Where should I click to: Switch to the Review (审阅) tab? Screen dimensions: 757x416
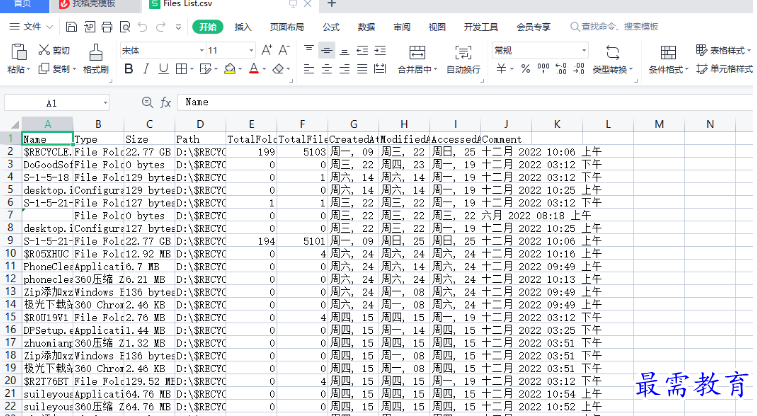click(402, 27)
